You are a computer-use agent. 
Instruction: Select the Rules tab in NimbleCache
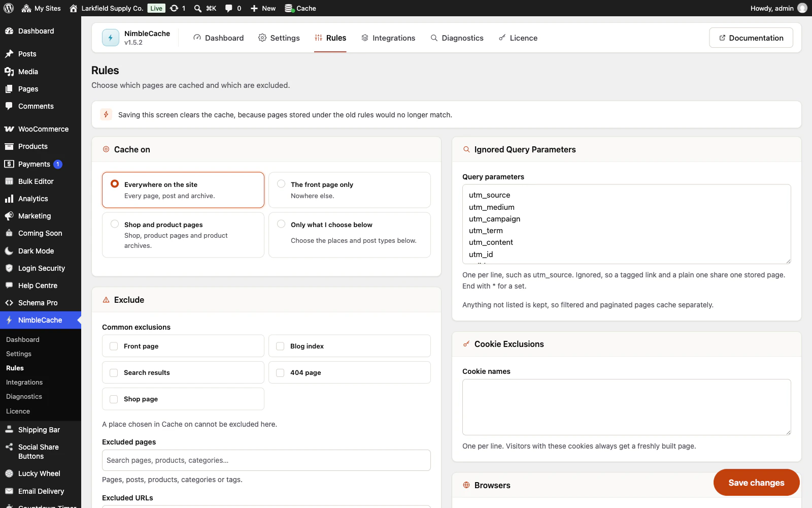[330, 38]
